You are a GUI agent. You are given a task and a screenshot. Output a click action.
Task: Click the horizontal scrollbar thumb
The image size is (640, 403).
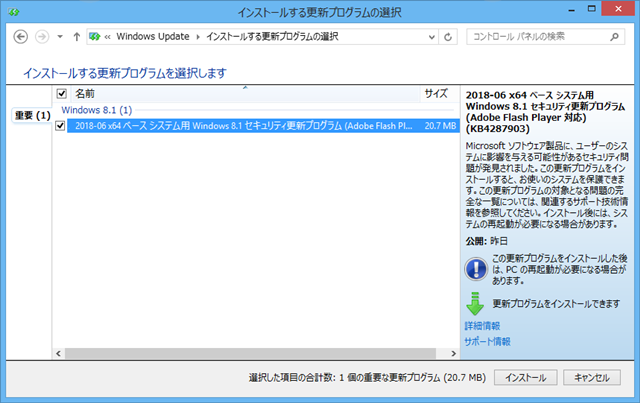click(x=250, y=353)
